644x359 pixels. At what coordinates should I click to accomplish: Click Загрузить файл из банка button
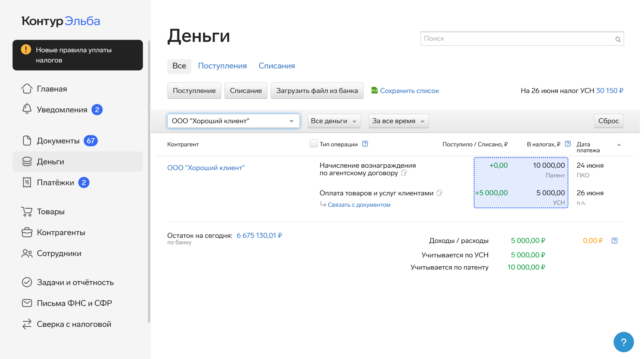317,91
